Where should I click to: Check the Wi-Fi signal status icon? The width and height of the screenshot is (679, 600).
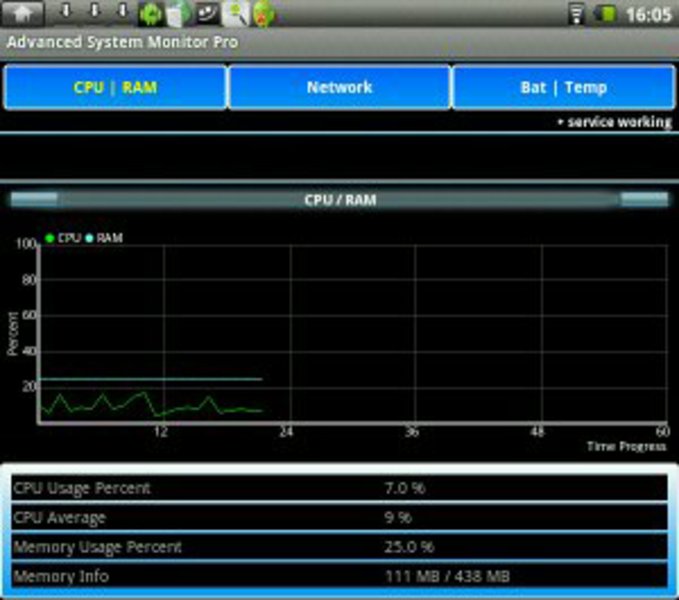click(x=576, y=14)
